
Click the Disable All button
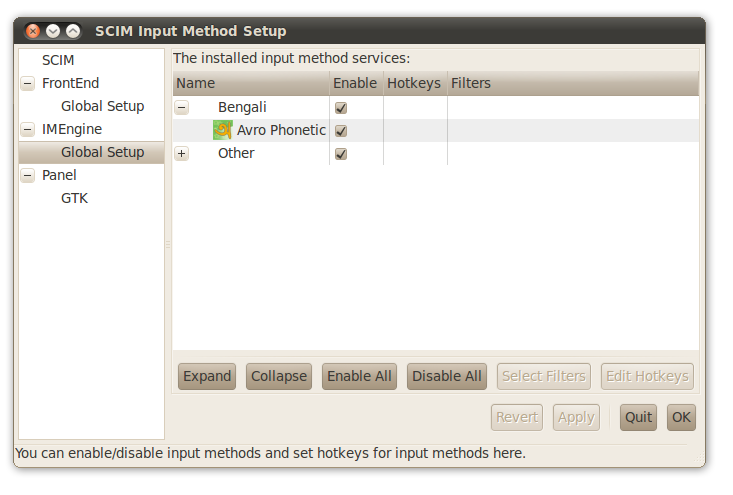447,377
